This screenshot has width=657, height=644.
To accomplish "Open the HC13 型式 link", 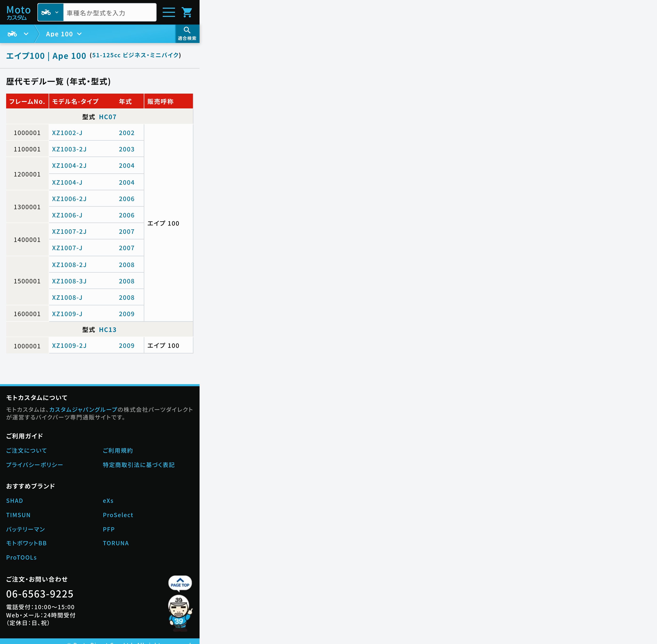I will click(x=108, y=330).
